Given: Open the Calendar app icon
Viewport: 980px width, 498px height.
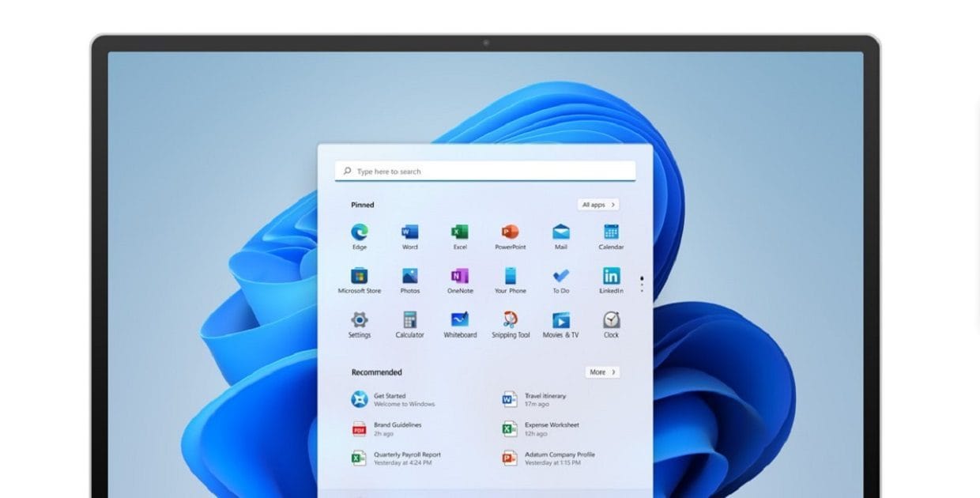Looking at the screenshot, I should (611, 232).
